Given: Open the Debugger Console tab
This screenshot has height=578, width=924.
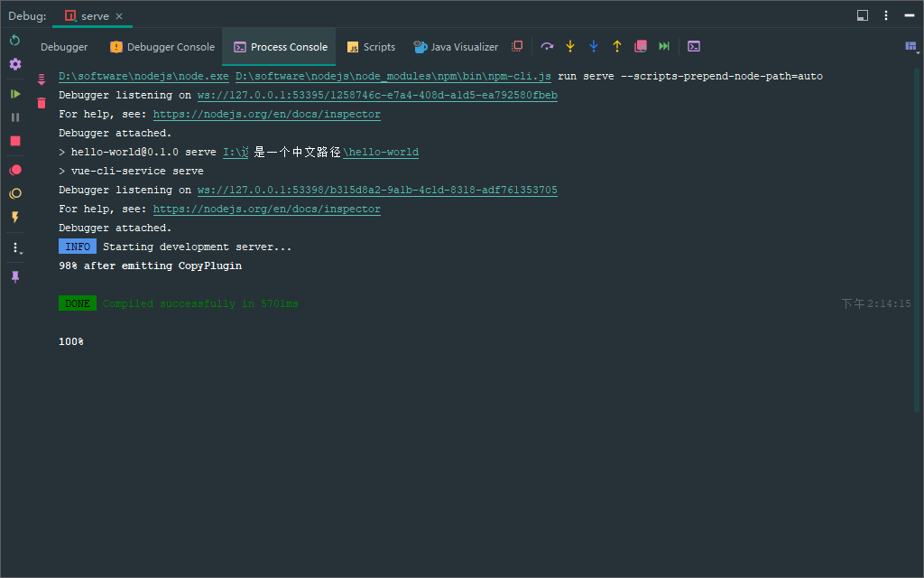Looking at the screenshot, I should pyautogui.click(x=162, y=47).
